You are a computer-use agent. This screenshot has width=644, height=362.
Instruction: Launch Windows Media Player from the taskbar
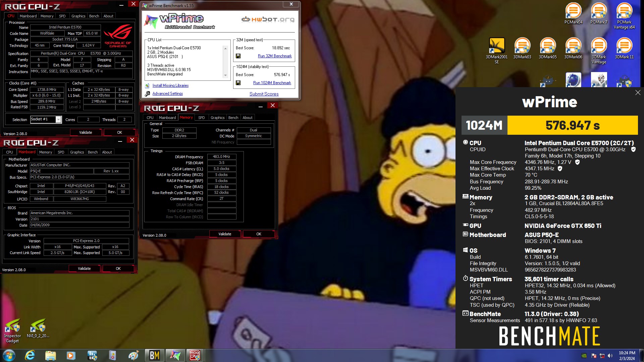[x=71, y=355]
